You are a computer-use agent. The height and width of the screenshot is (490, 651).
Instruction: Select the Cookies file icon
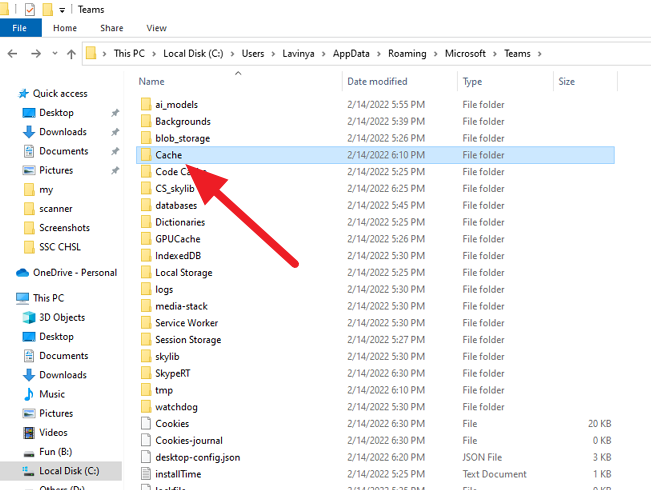146,424
